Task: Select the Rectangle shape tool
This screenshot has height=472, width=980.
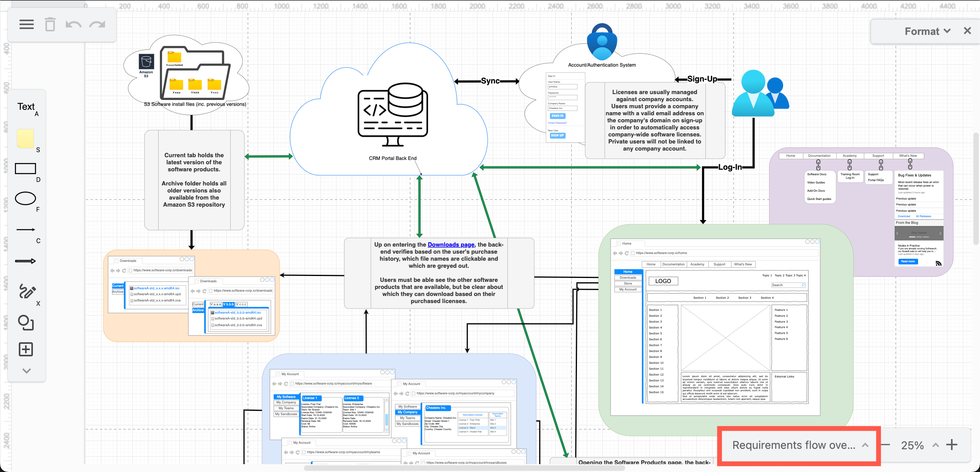Action: pos(25,169)
